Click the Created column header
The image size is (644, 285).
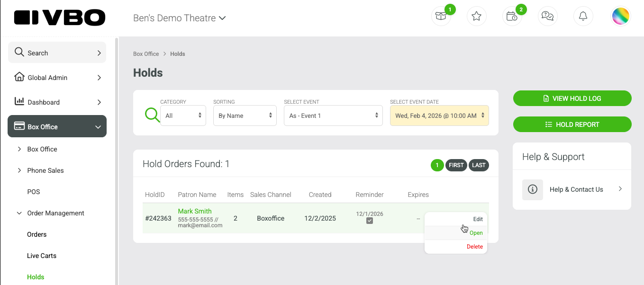[320, 195]
